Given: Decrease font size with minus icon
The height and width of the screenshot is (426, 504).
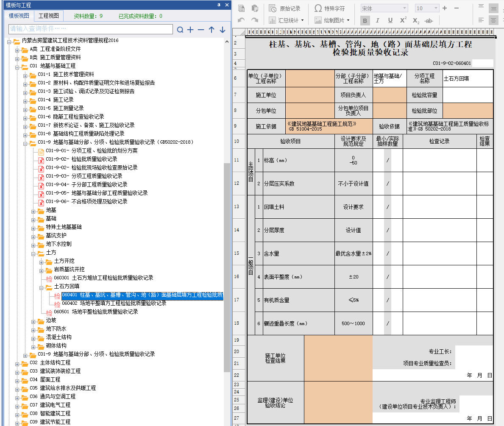Looking at the screenshot, I should [457, 8].
